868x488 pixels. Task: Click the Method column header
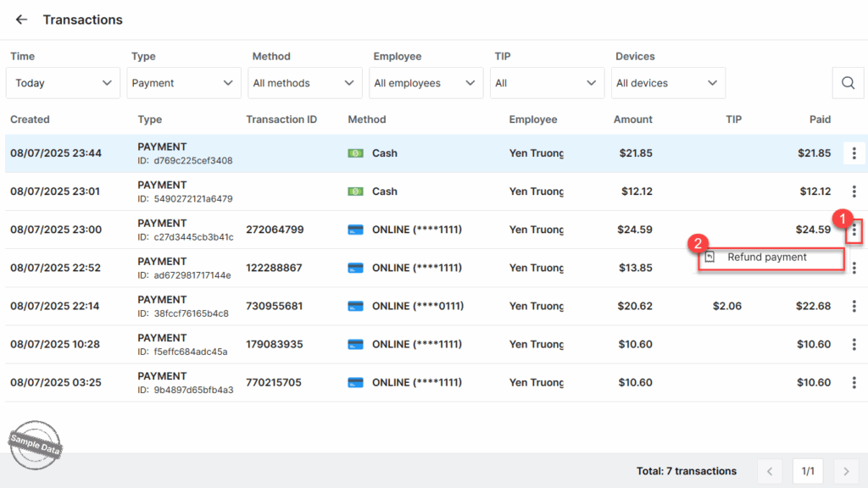tap(366, 119)
